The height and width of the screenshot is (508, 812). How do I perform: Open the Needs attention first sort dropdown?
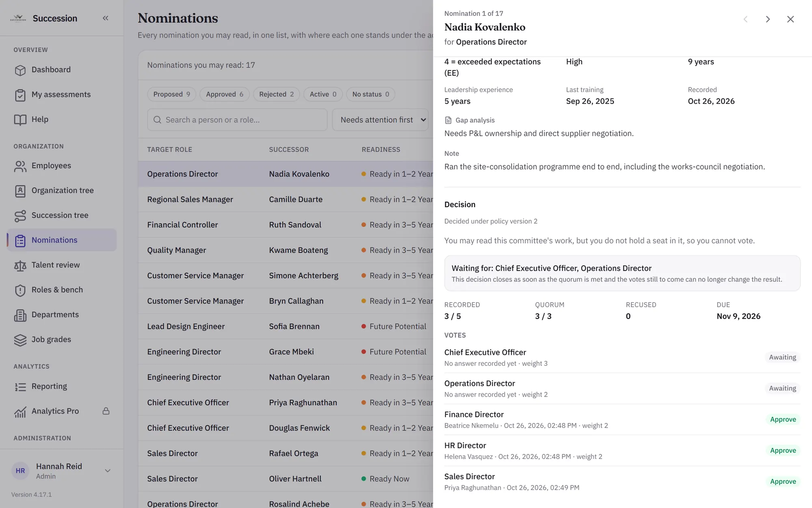pyautogui.click(x=380, y=120)
